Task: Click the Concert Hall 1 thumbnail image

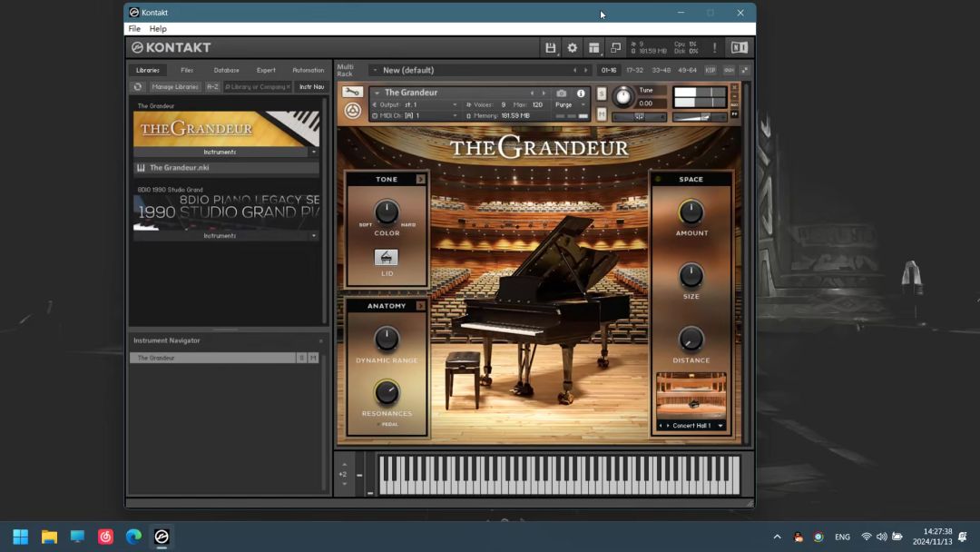Action: tap(691, 396)
